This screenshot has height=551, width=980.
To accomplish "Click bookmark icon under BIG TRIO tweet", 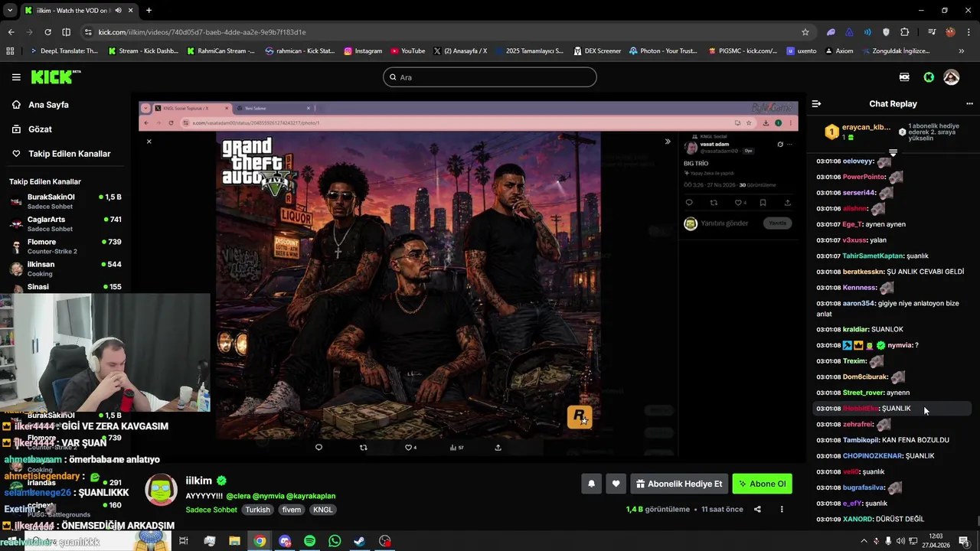I will click(x=763, y=203).
